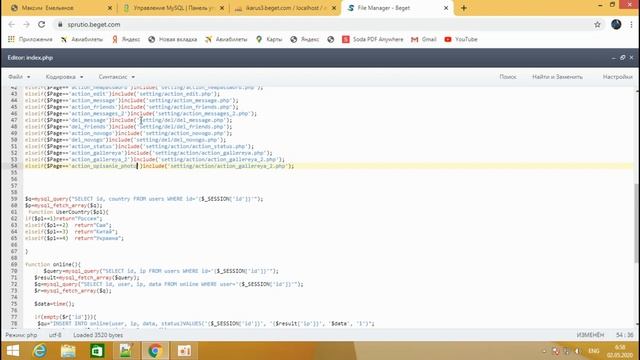The height and width of the screenshot is (360, 640).
Task: Open the green Store taskbar icon
Action: (x=97, y=351)
